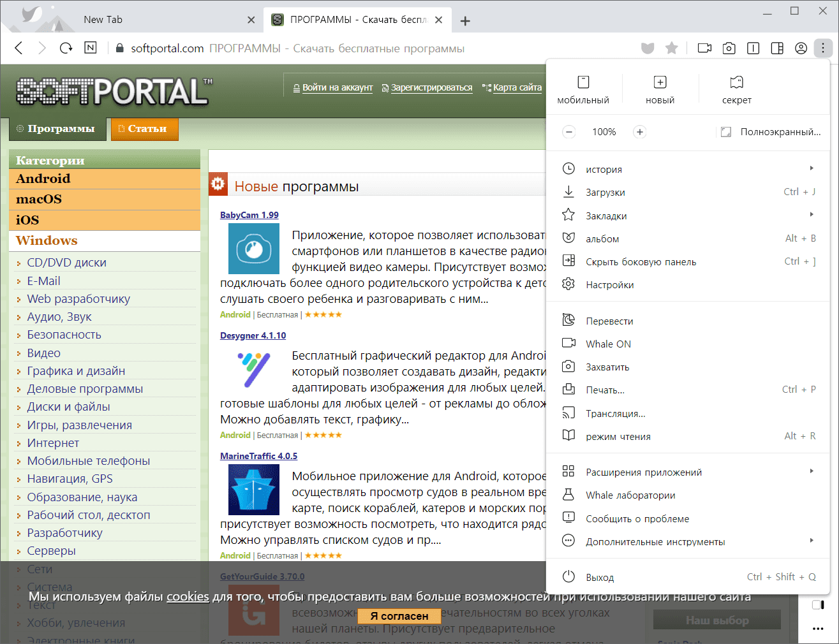839x644 pixels.
Task: Click the padlock site security icon
Action: 119,48
